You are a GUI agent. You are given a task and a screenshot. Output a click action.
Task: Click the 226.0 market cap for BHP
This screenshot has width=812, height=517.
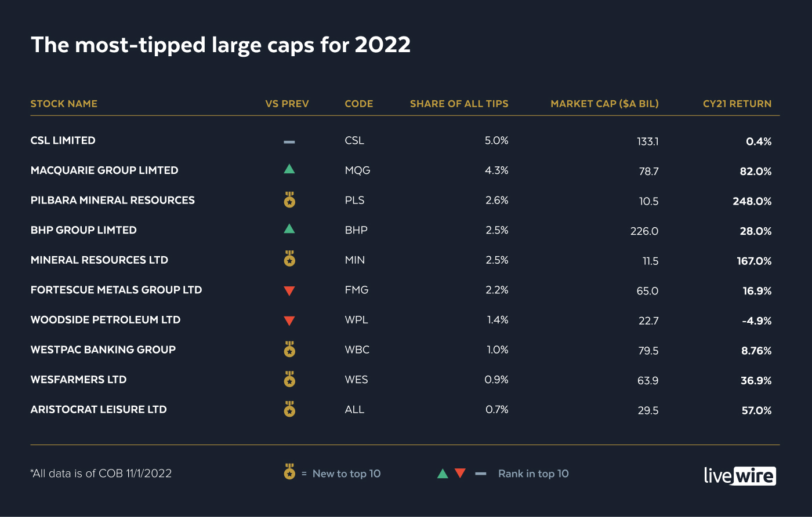click(x=644, y=231)
